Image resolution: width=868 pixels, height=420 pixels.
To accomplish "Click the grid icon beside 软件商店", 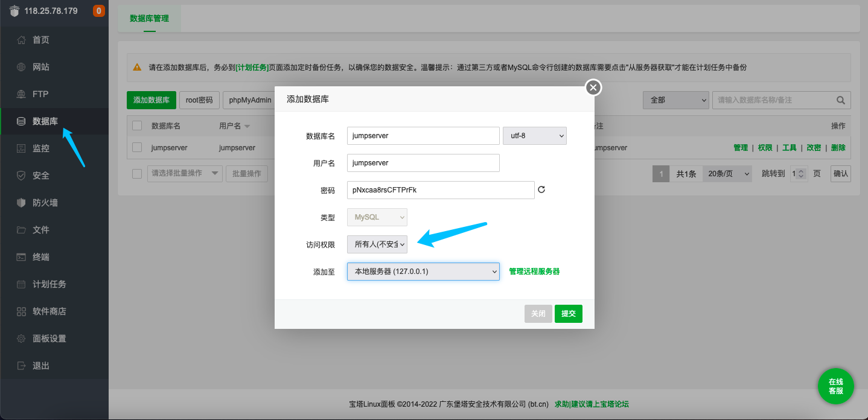I will (x=21, y=311).
